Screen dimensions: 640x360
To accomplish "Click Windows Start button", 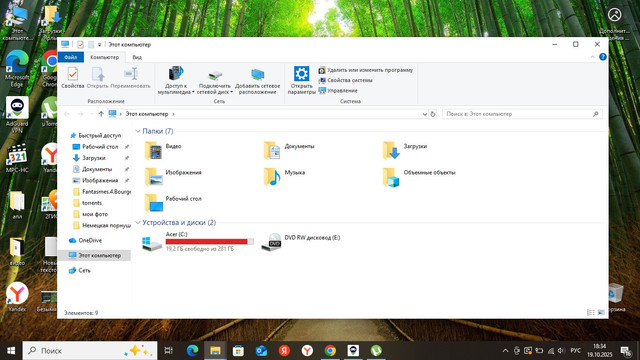I will (11, 351).
